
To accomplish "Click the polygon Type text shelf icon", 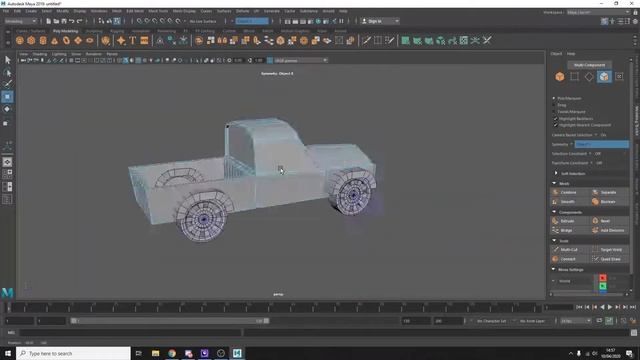I will tap(133, 40).
